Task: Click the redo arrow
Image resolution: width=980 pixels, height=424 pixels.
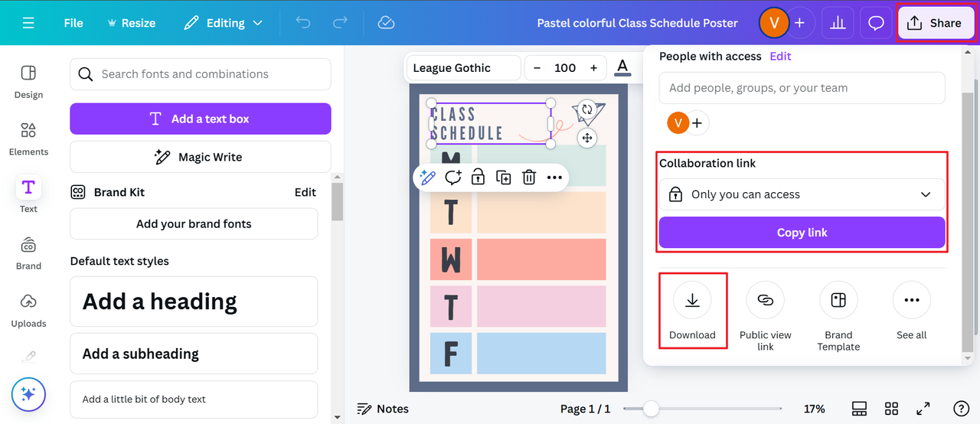Action: [340, 23]
